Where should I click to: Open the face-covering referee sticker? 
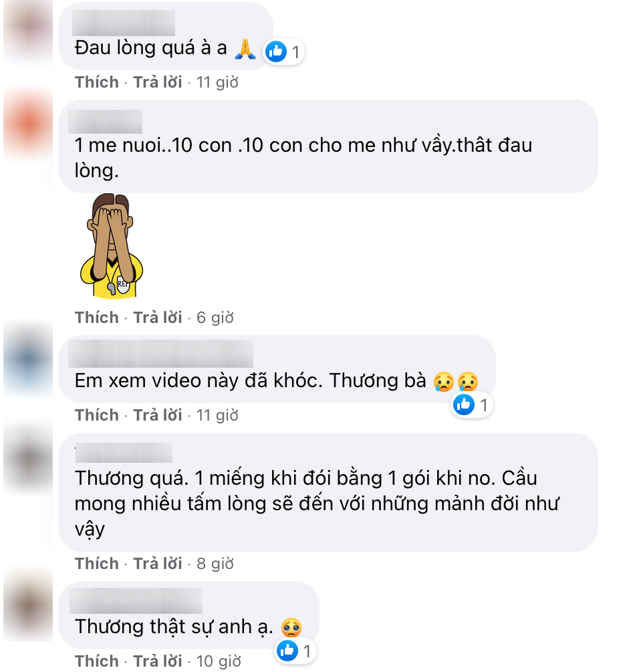(112, 245)
